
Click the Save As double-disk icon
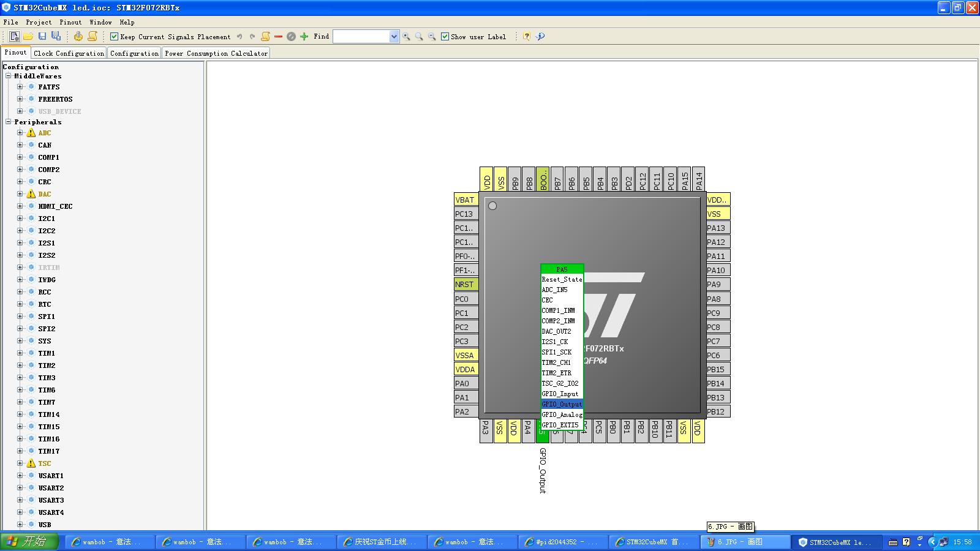tap(56, 37)
